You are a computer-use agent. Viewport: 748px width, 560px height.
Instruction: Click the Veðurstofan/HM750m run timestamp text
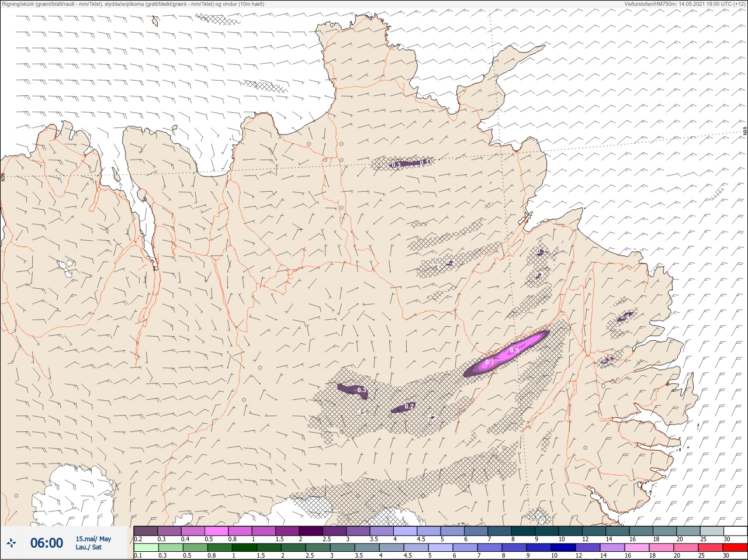[685, 4]
